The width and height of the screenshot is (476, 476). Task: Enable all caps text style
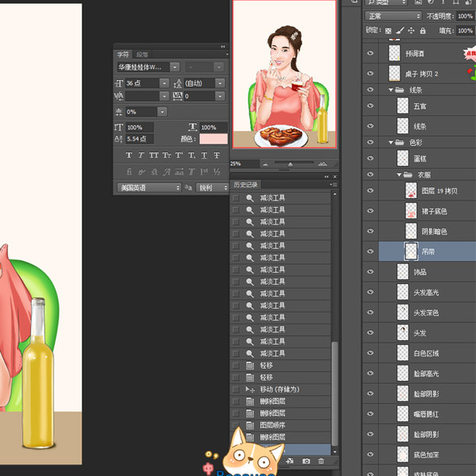[154, 155]
